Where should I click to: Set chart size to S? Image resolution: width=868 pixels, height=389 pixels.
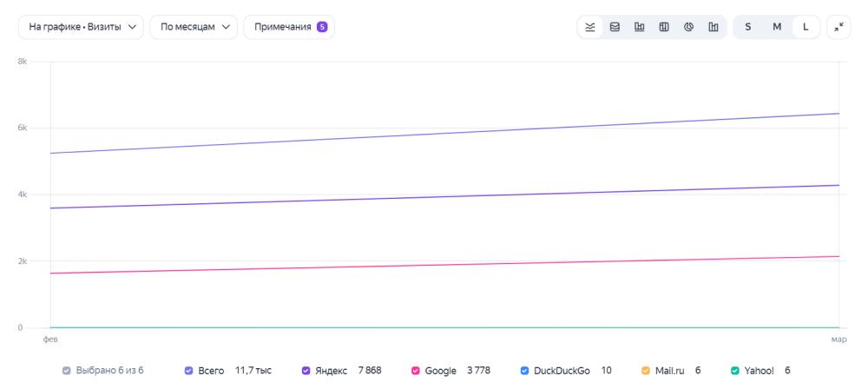(x=748, y=27)
